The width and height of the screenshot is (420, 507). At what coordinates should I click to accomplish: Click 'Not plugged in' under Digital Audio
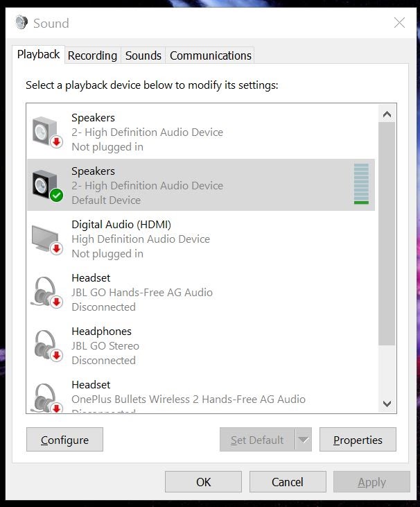(107, 254)
